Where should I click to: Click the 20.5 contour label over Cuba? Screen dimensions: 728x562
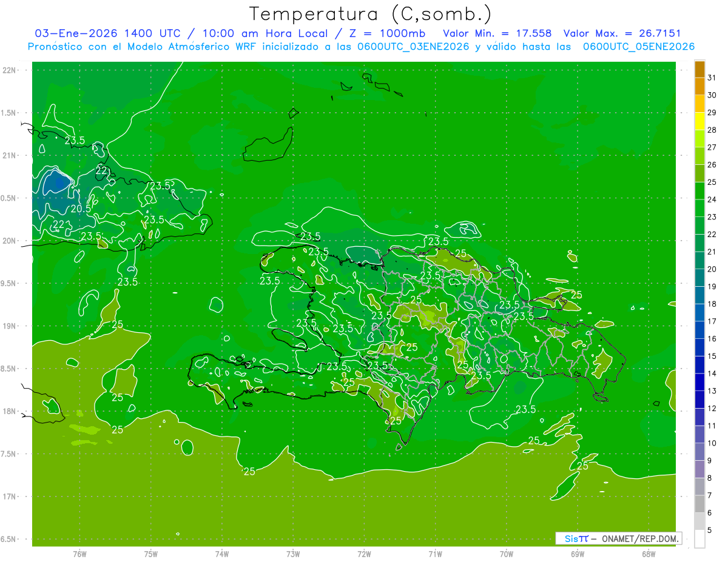81,209
